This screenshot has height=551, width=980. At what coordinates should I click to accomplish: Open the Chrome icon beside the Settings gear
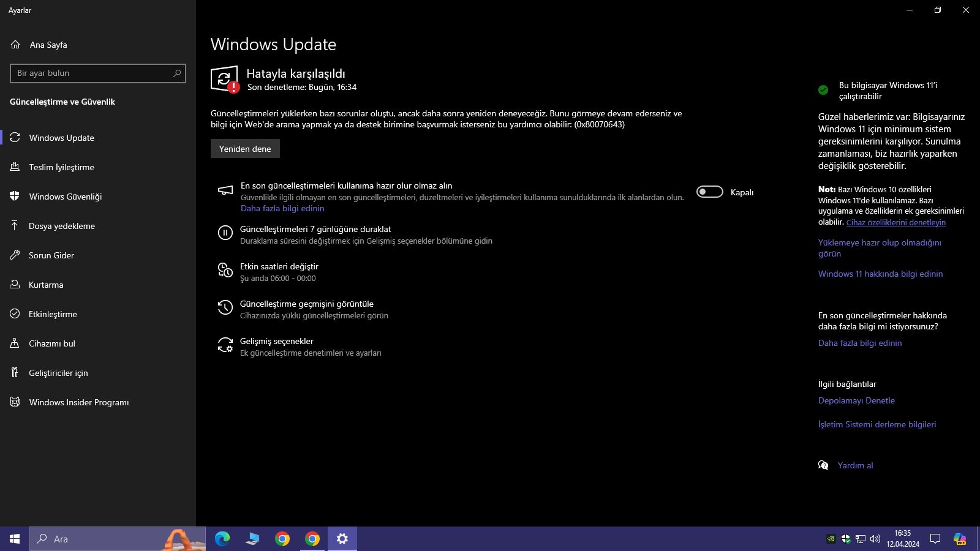[x=312, y=539]
